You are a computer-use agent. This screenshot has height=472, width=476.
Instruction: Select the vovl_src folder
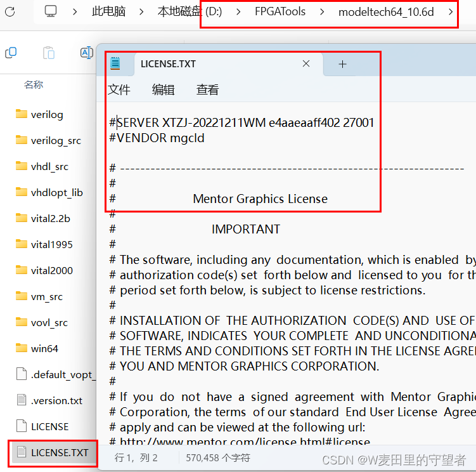(49, 322)
